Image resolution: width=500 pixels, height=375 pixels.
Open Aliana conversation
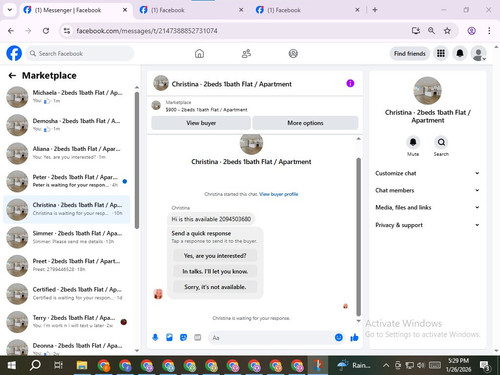click(67, 153)
